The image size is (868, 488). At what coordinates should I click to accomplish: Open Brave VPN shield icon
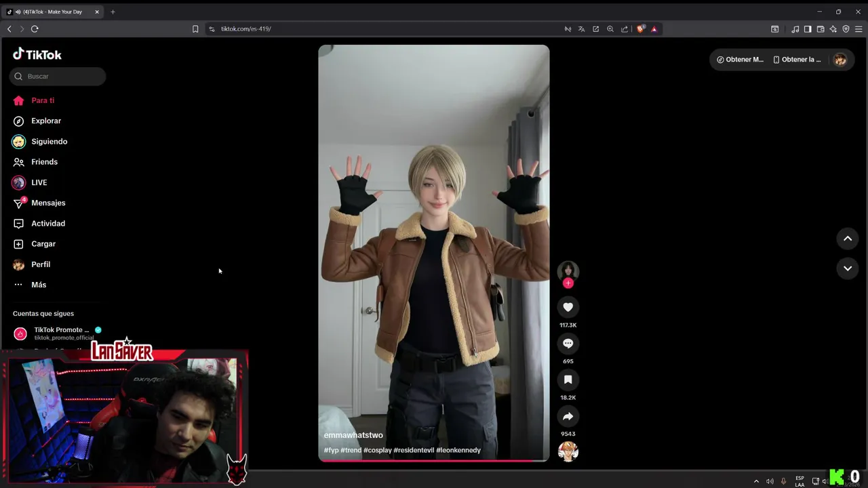click(846, 29)
